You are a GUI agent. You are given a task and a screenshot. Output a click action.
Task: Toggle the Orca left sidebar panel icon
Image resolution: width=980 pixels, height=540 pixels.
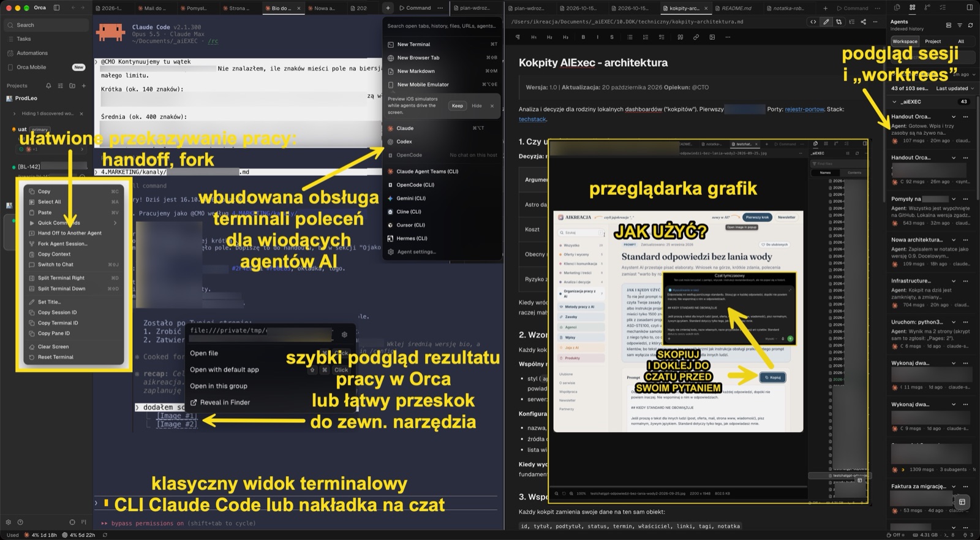click(x=56, y=8)
